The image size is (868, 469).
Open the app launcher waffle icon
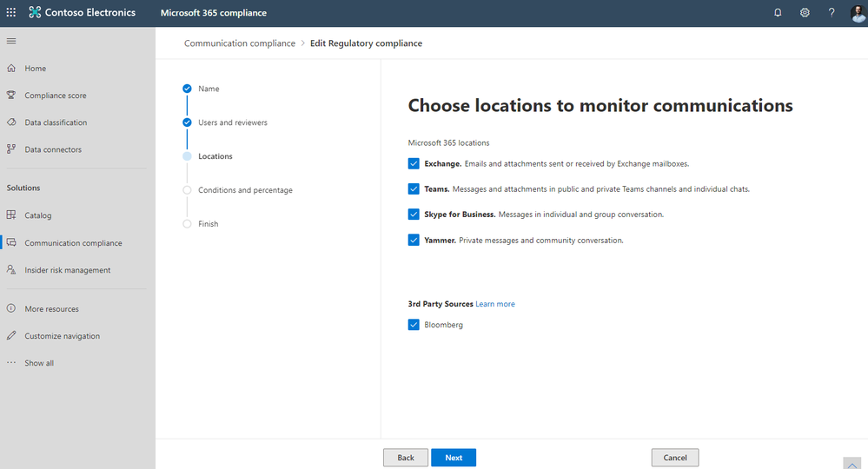11,13
